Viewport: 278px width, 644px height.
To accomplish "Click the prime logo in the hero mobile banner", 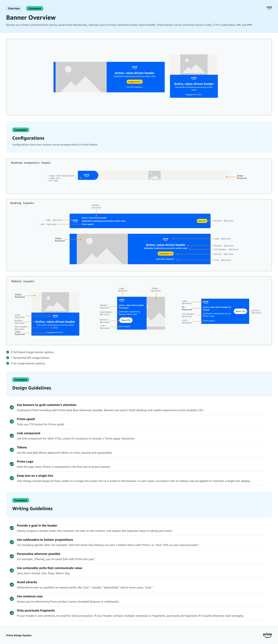I will (194, 78).
